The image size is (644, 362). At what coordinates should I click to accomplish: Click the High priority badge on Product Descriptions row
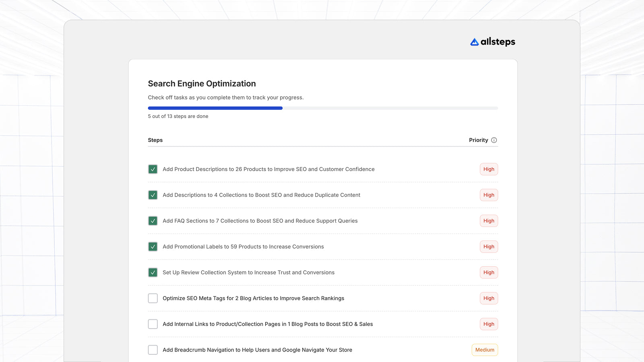point(489,169)
